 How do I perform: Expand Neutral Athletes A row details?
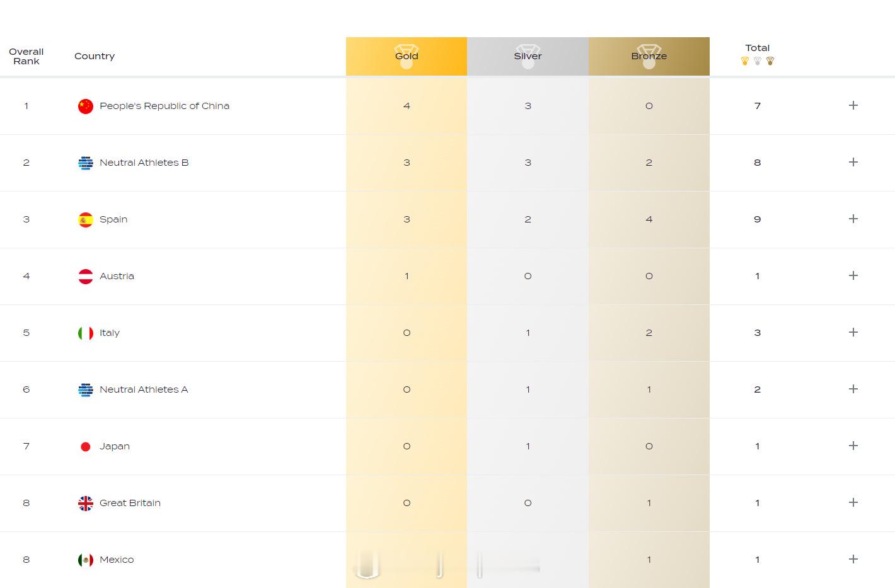click(853, 389)
